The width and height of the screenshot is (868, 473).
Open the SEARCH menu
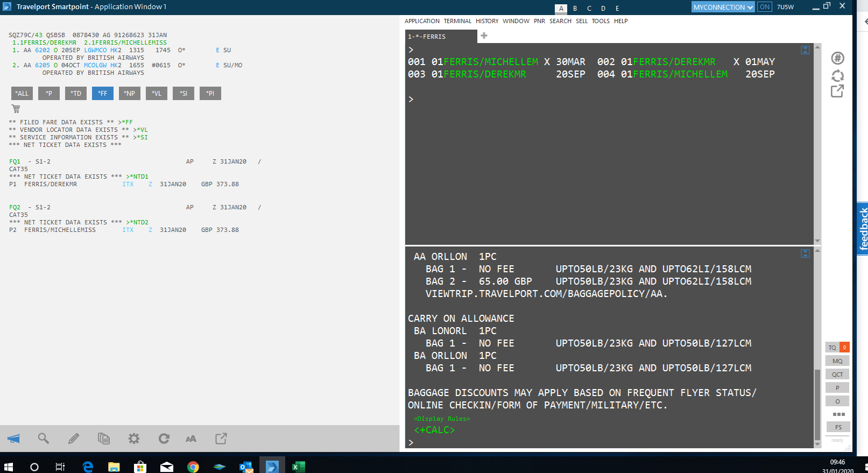tap(560, 21)
